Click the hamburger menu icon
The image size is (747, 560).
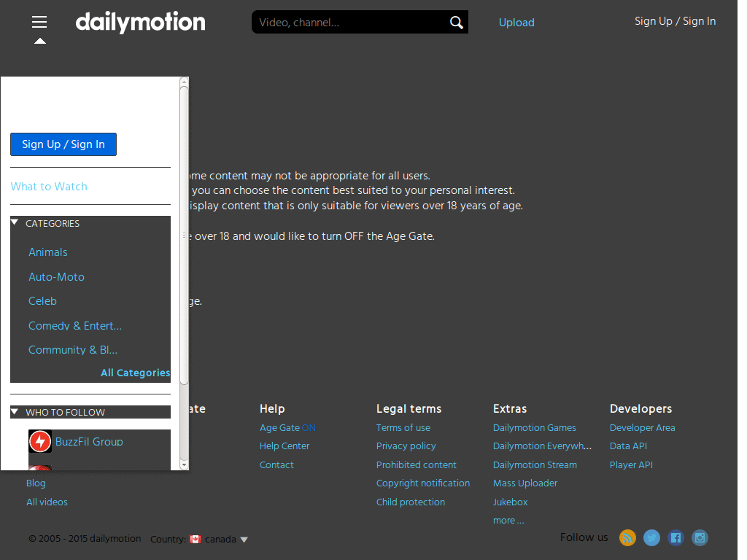pos(39,22)
